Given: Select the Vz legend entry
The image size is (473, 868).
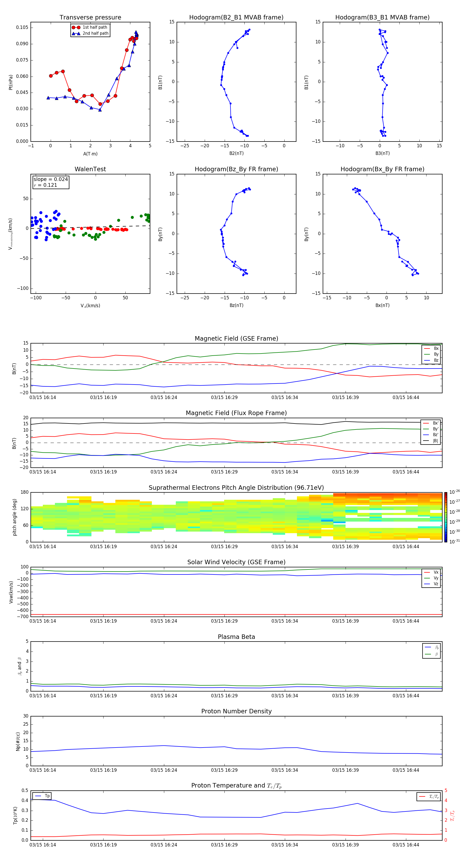Looking at the screenshot, I should (x=431, y=584).
